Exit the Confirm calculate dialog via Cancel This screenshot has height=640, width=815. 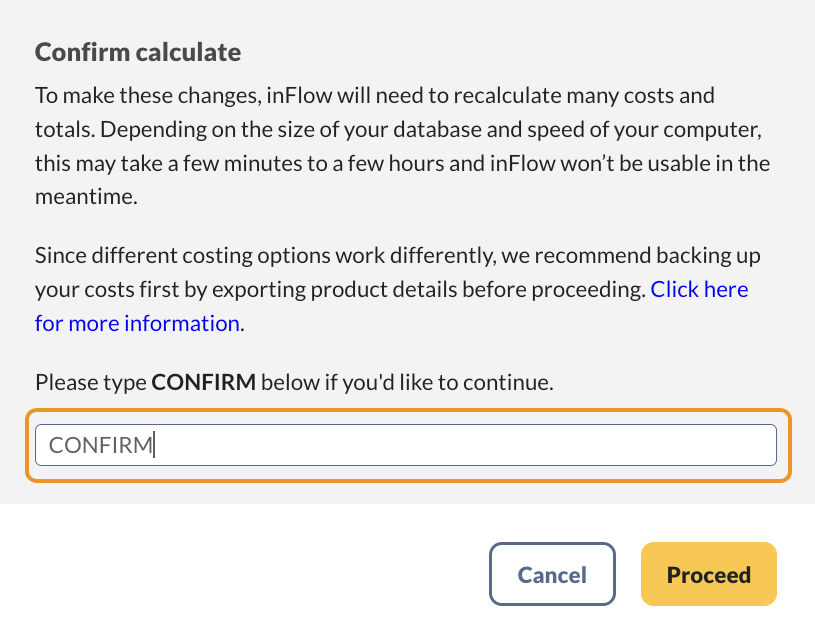click(x=552, y=574)
